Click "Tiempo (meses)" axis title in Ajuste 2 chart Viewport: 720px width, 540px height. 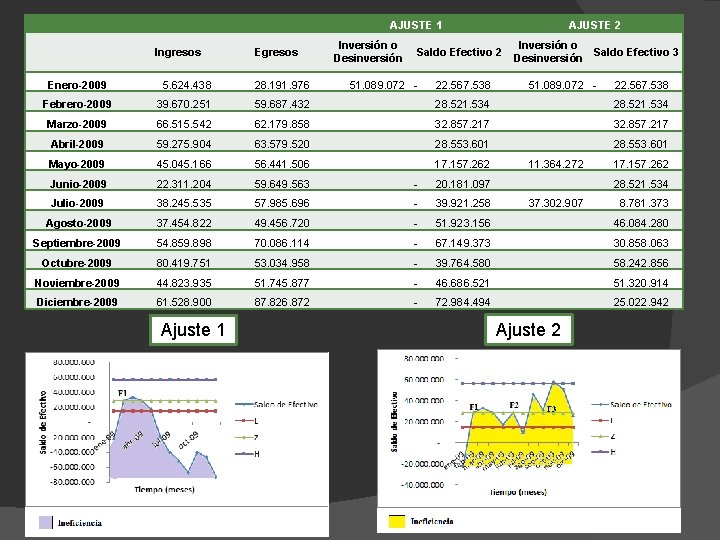[518, 492]
